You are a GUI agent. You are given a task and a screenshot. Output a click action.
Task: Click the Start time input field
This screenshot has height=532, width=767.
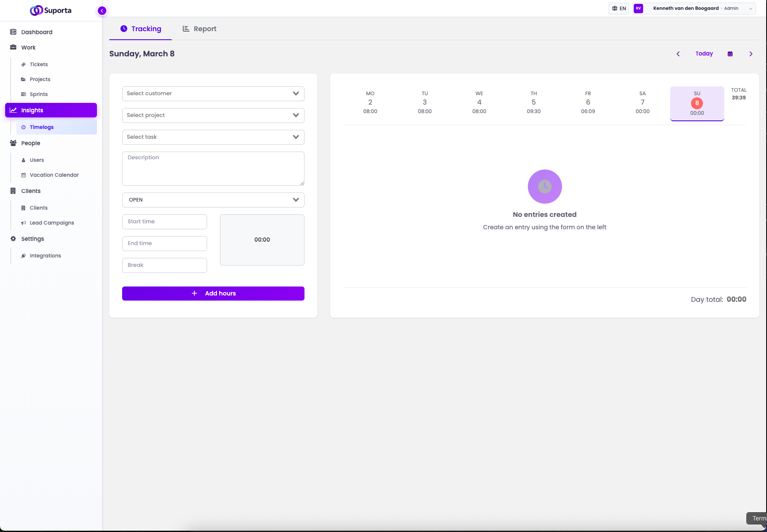pyautogui.click(x=164, y=222)
